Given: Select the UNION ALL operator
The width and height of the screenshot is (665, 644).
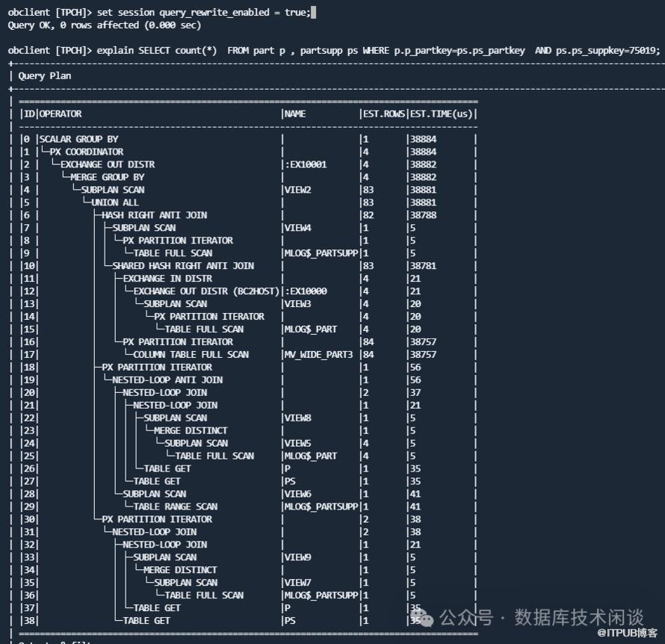Looking at the screenshot, I should click(x=115, y=202).
